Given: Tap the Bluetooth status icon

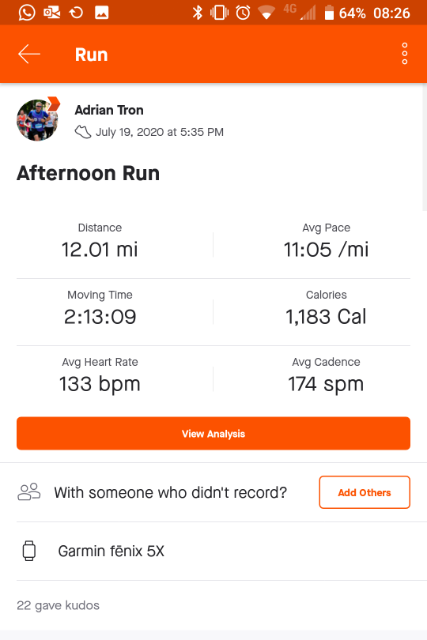Looking at the screenshot, I should [x=198, y=13].
